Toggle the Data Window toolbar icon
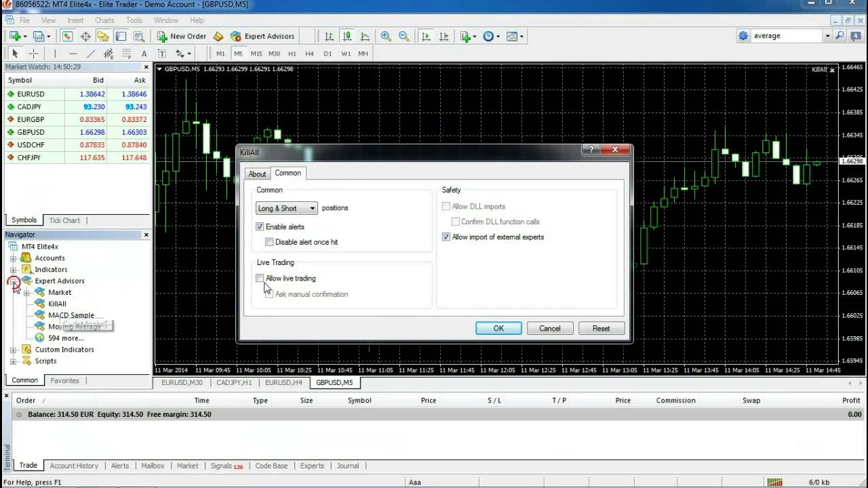Viewport: 868px width, 488px height. [x=85, y=36]
